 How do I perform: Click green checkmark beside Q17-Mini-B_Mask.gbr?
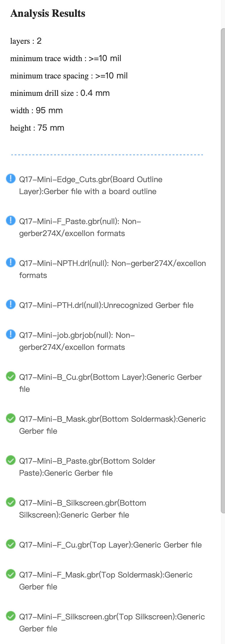coord(11,418)
